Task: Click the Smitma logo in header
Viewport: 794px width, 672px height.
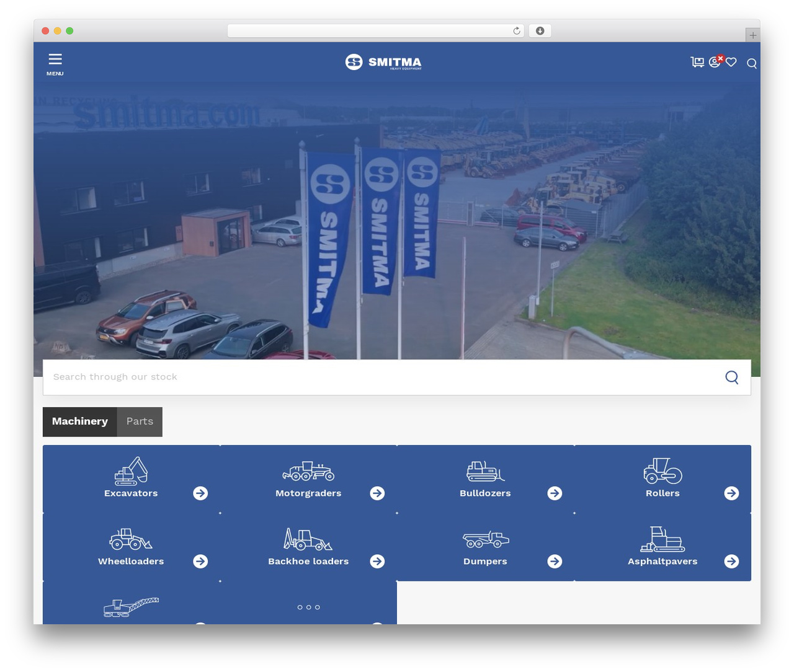Action: (x=383, y=62)
